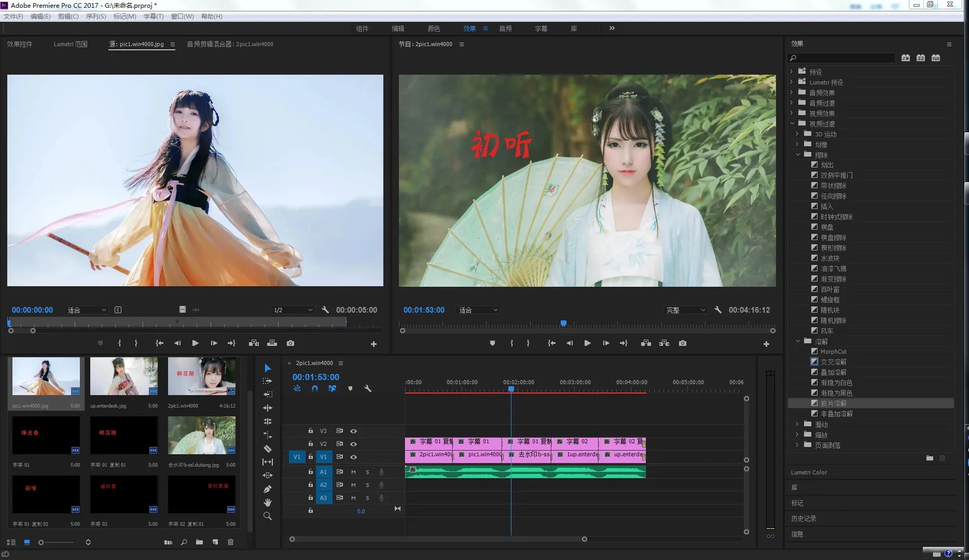Collapse the 溶解 transitions folder

click(798, 341)
